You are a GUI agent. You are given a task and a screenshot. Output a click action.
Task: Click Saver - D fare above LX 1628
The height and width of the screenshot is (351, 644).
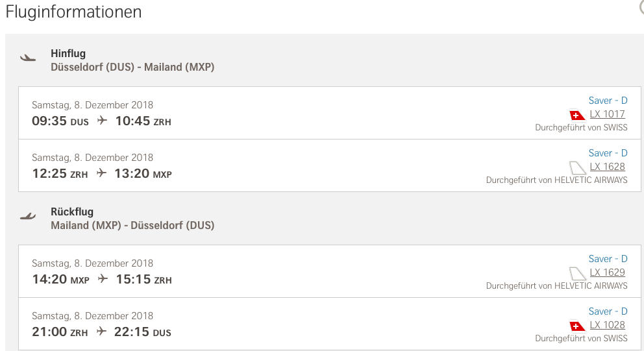[x=608, y=153]
